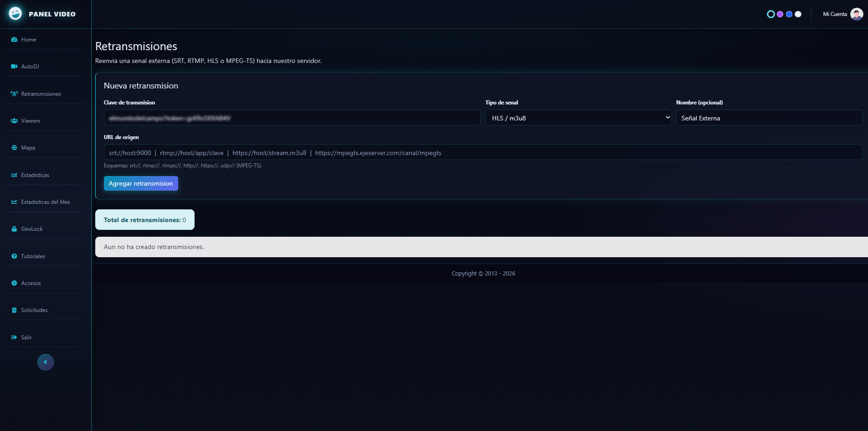Click the Retransmisiones antenna icon

(14, 93)
